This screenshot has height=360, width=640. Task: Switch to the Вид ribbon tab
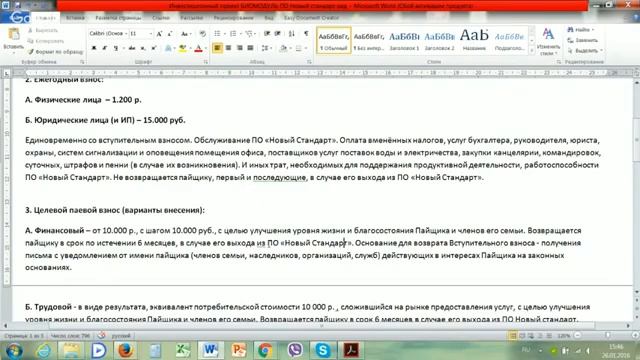(269, 18)
